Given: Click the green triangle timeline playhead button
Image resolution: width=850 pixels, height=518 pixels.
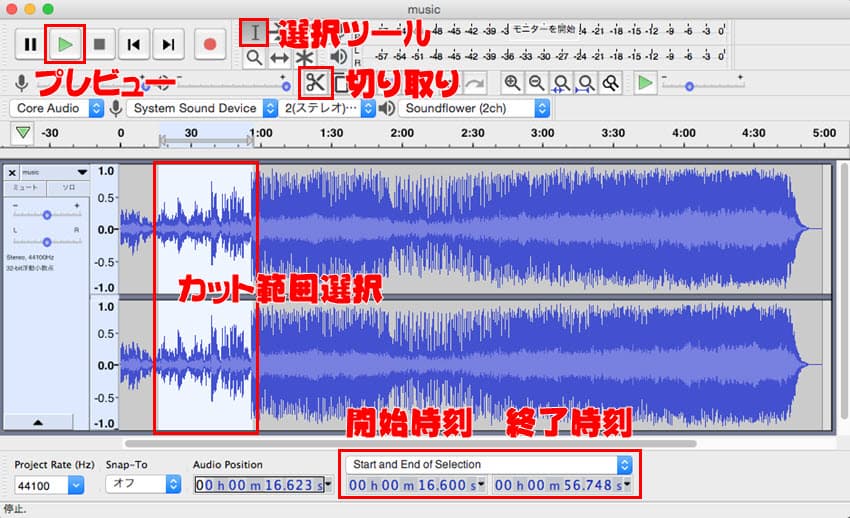Looking at the screenshot, I should click(23, 133).
